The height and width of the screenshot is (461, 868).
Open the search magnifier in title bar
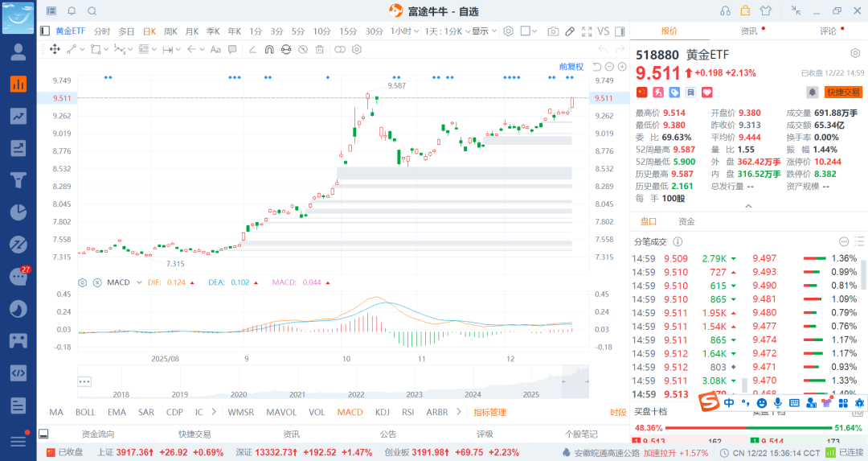click(92, 10)
